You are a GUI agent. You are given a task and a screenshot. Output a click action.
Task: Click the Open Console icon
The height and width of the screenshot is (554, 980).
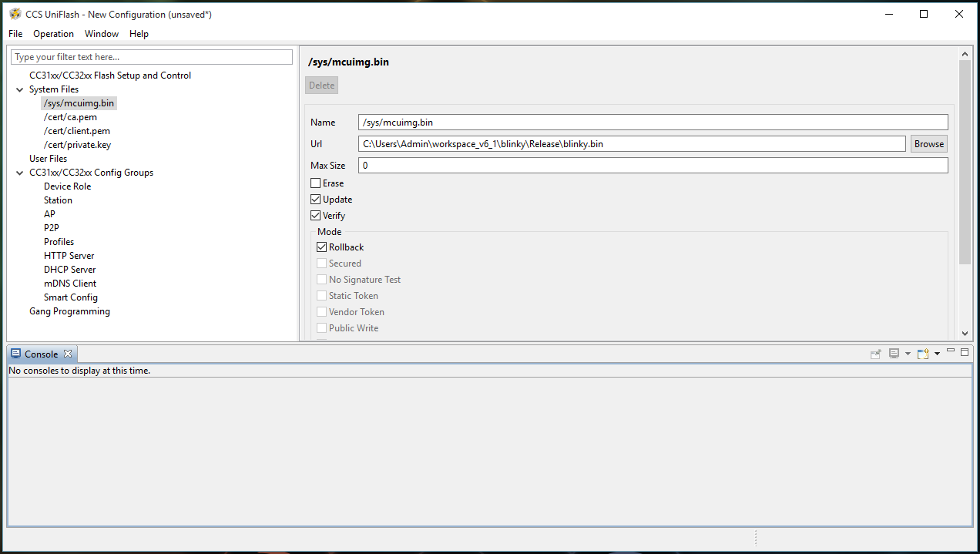tap(922, 354)
